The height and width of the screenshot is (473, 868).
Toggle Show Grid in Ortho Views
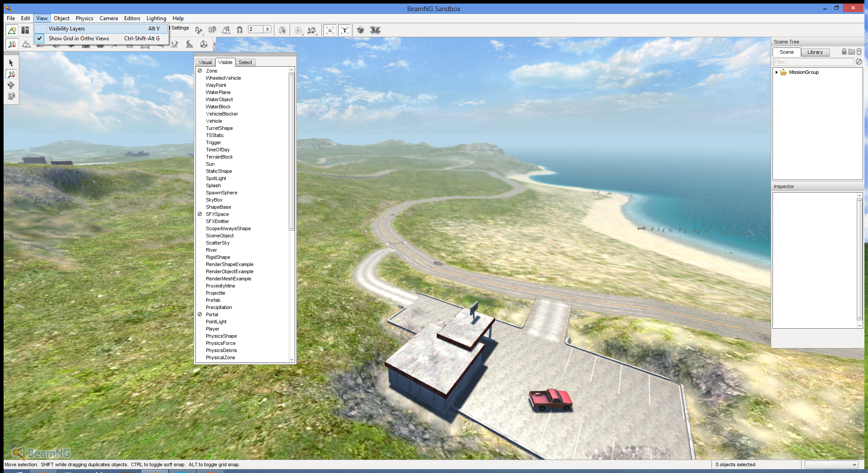pyautogui.click(x=78, y=39)
